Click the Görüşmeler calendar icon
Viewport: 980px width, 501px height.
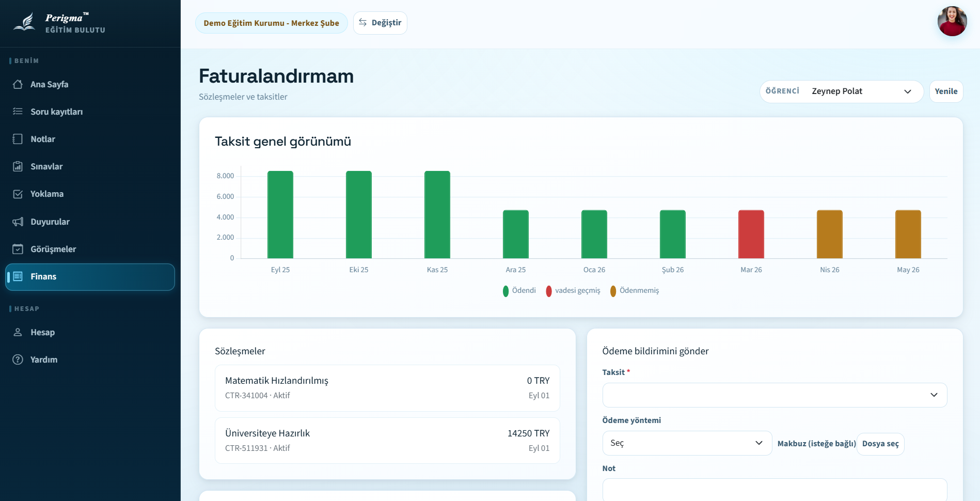click(x=18, y=249)
